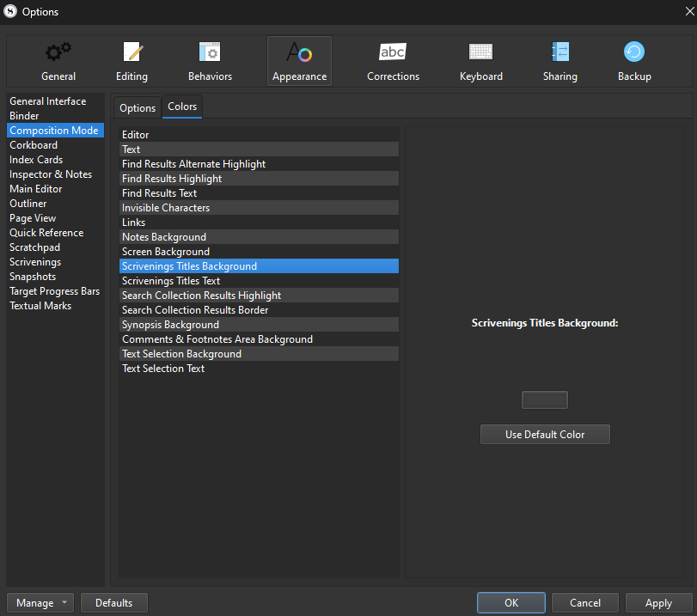The width and height of the screenshot is (697, 616).
Task: Choose Search Collection Results Highlight
Action: 260,296
